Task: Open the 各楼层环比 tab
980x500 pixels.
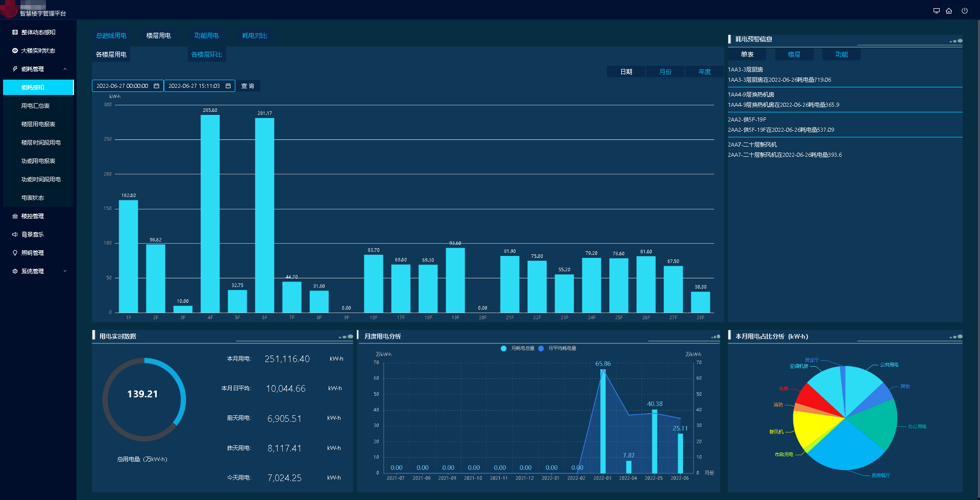Action: coord(207,55)
